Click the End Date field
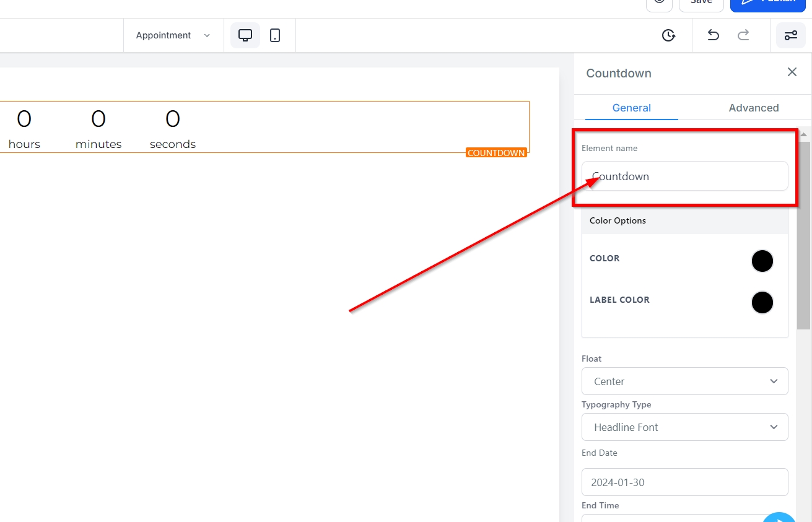812x522 pixels. point(684,482)
